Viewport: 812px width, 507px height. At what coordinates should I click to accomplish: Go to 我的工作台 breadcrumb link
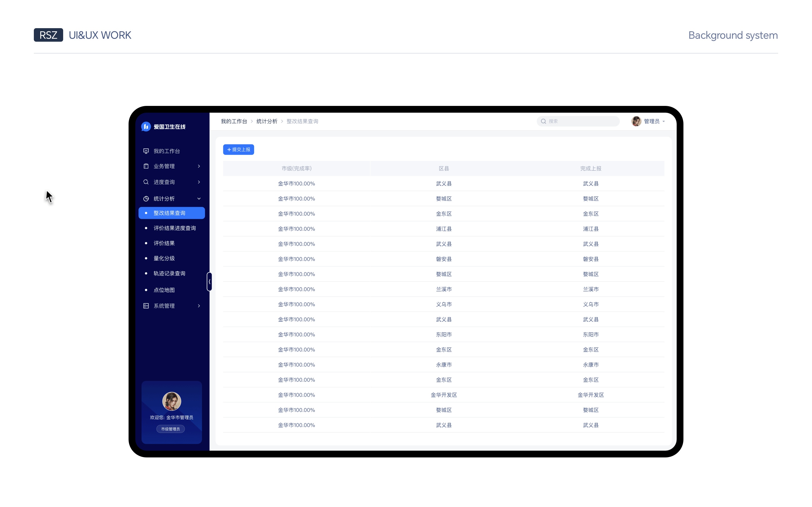click(234, 121)
